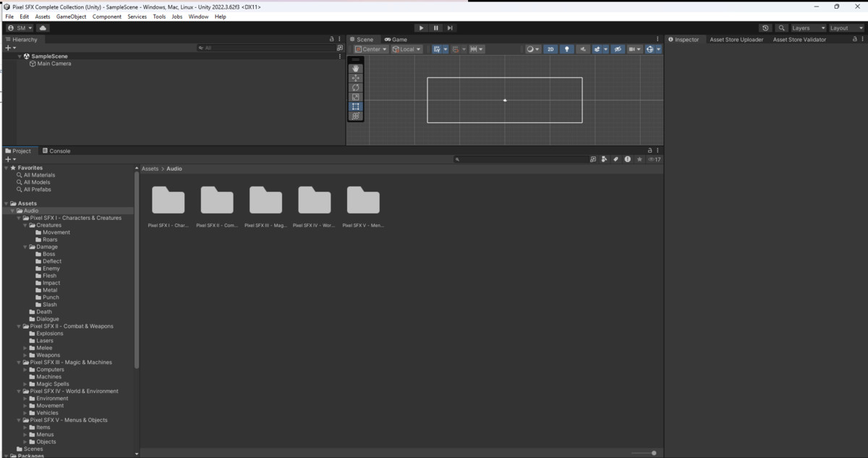Screen dimensions: 868x458
Task: Toggle 2D mode in Scene view
Action: tap(550, 49)
